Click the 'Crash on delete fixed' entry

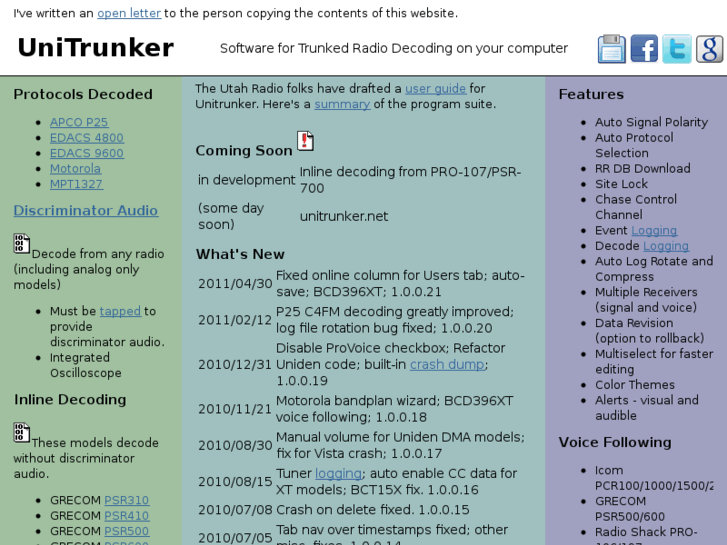click(x=373, y=509)
